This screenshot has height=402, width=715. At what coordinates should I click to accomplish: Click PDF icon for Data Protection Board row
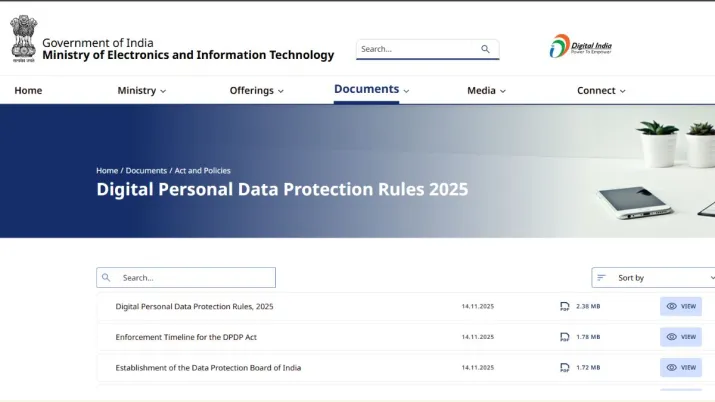[565, 368]
